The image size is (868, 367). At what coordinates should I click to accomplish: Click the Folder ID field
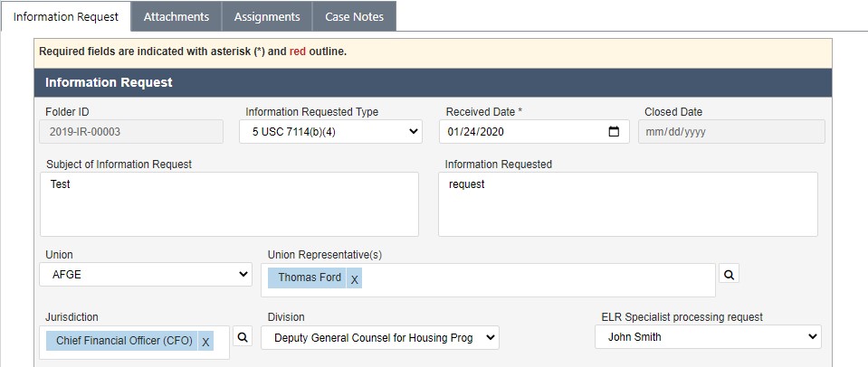point(132,132)
